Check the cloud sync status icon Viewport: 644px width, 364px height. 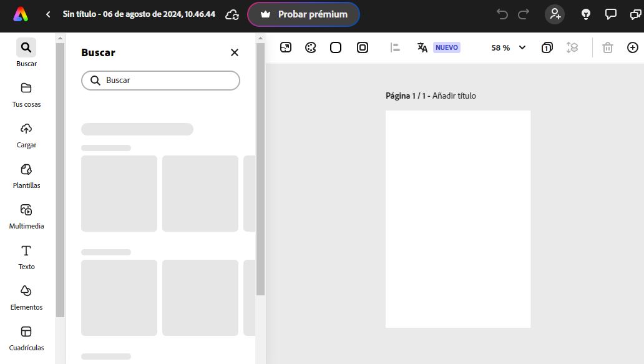[x=232, y=15]
